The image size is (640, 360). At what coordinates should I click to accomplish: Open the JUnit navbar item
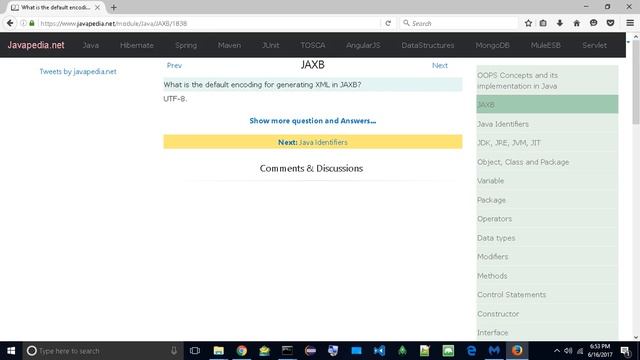tap(271, 45)
